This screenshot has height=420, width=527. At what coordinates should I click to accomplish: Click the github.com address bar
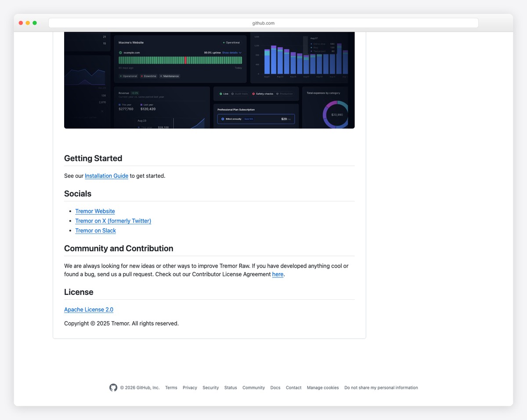[263, 22]
